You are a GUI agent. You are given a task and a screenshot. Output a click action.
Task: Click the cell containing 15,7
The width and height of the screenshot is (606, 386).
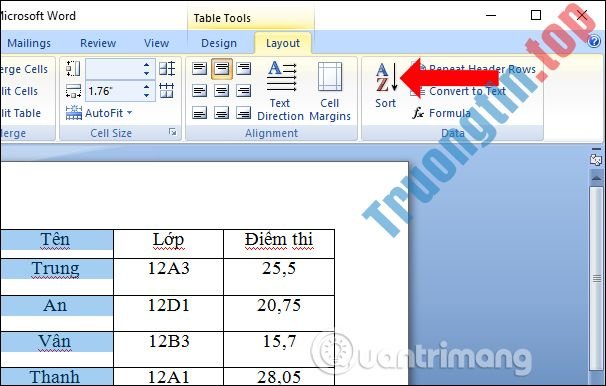[279, 349]
